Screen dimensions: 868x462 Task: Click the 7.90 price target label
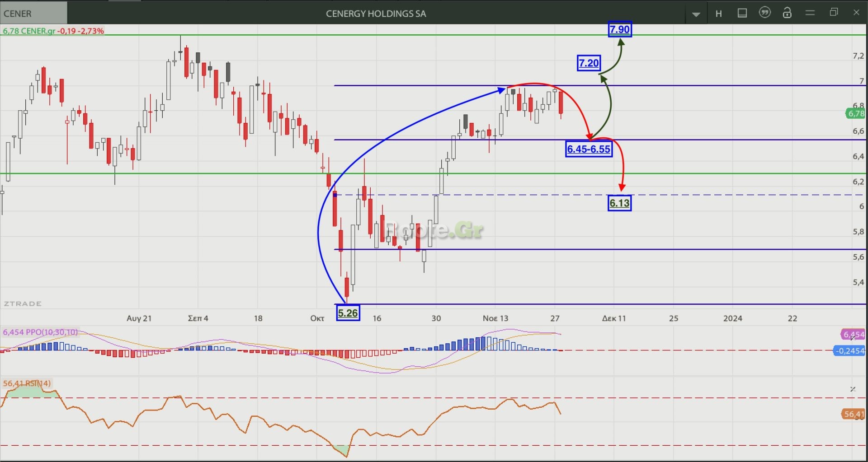(619, 30)
